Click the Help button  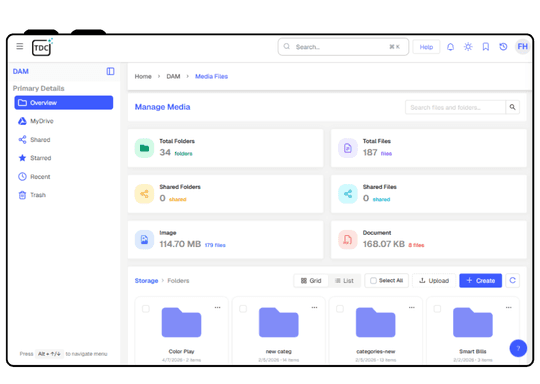(x=426, y=47)
